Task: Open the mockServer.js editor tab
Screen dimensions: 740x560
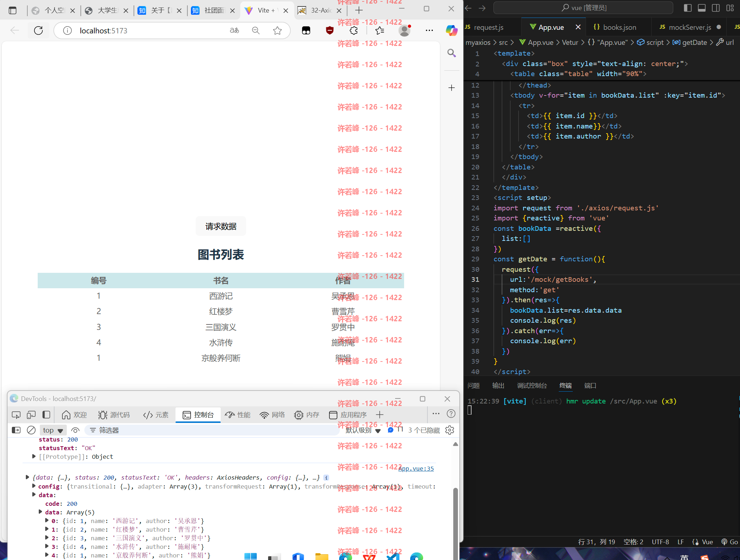Action: coord(689,27)
